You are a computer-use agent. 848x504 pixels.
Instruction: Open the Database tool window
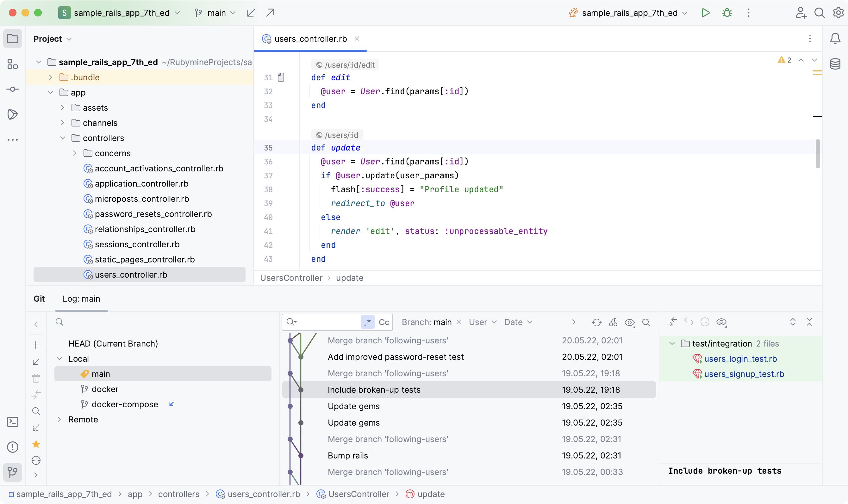point(835,64)
